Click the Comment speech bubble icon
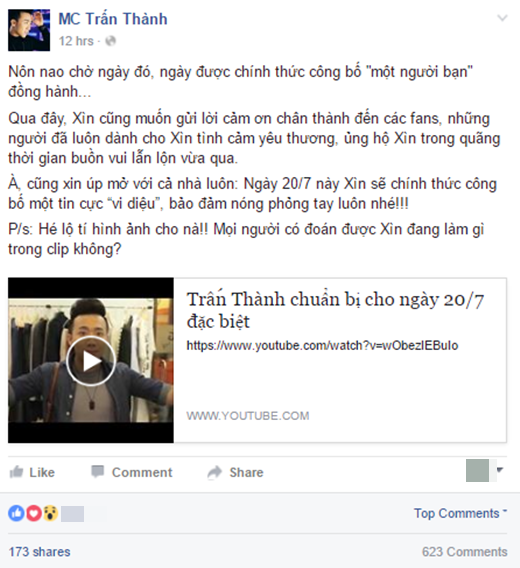The image size is (520, 568). 97,472
